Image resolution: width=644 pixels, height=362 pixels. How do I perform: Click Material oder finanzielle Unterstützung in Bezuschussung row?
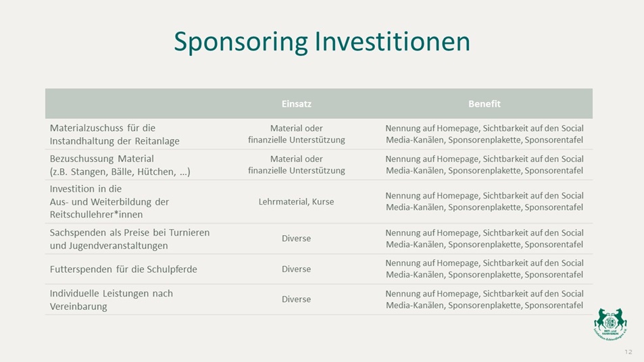coord(297,165)
